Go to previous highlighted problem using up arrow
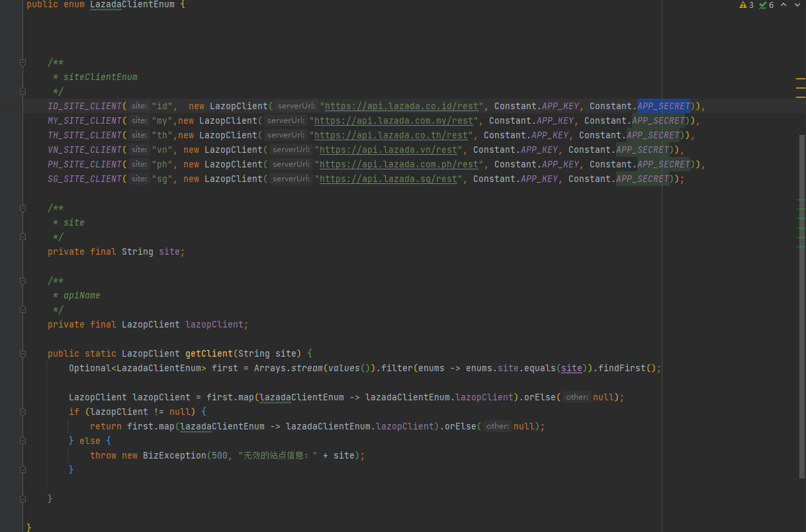 click(x=784, y=5)
